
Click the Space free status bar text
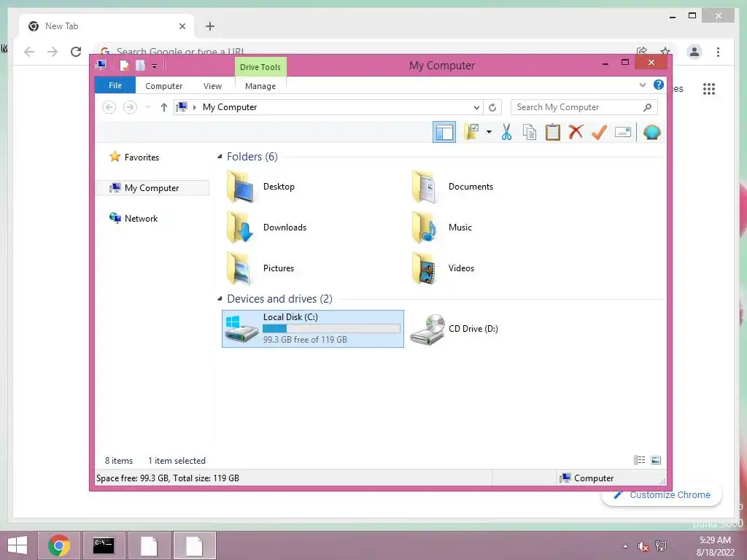click(168, 478)
